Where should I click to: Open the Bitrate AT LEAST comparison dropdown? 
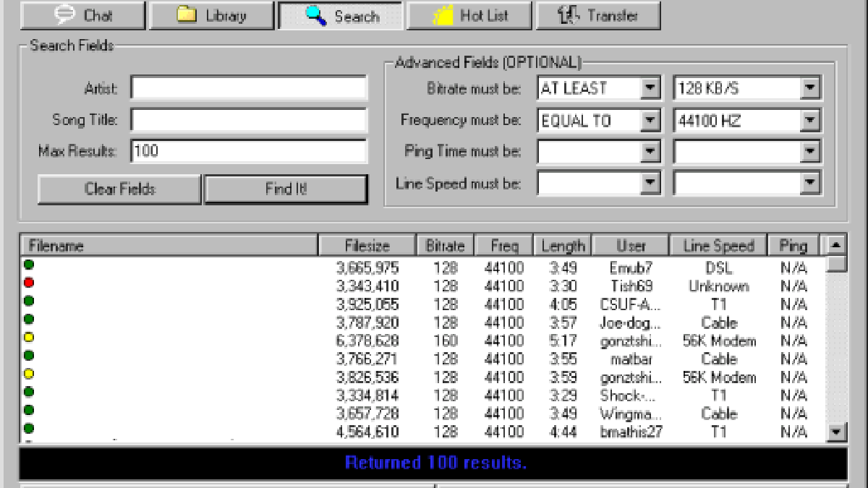click(x=651, y=89)
